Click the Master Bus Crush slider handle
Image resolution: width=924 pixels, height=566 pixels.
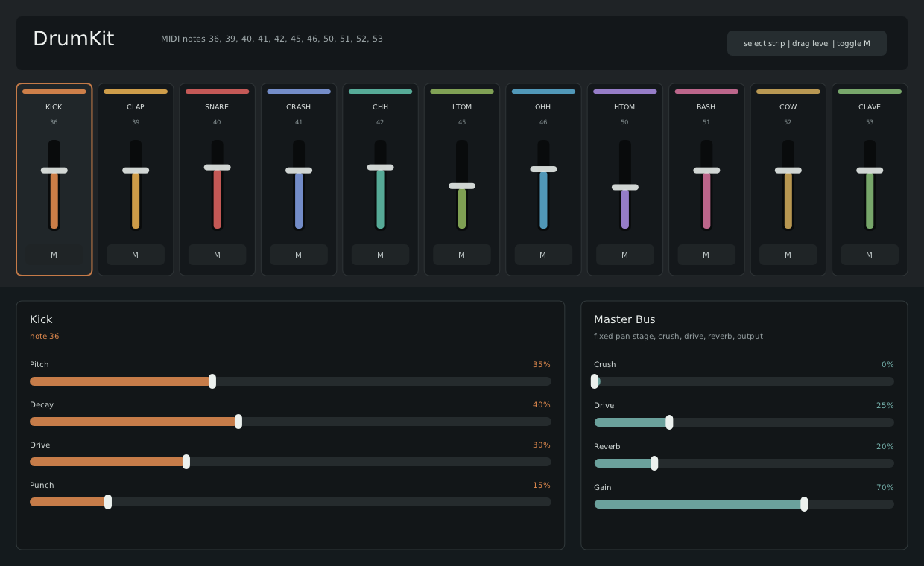coord(595,381)
